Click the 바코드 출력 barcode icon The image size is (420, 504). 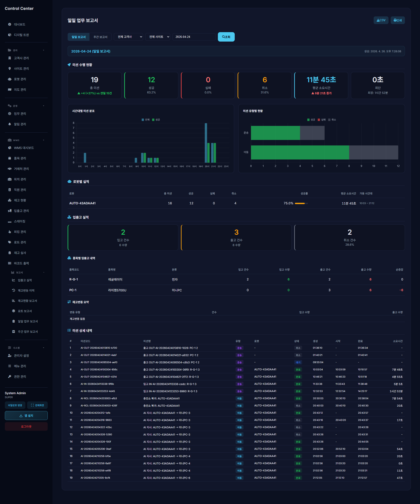click(10, 263)
